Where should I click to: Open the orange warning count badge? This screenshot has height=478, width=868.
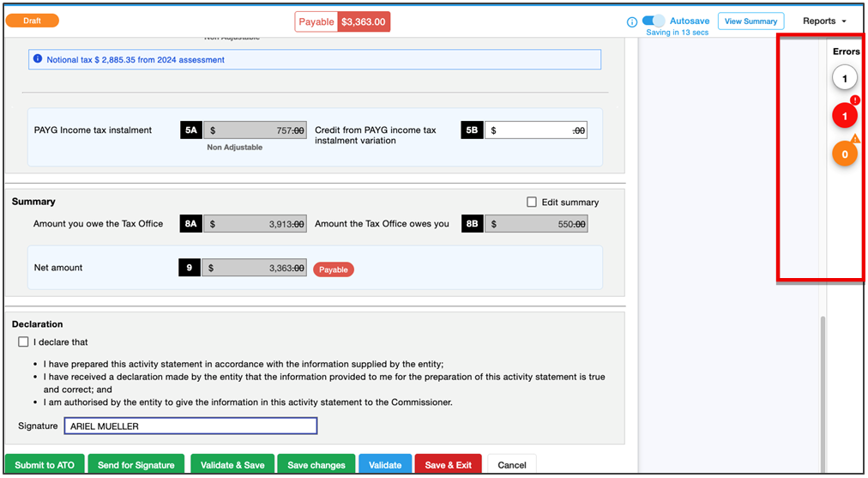(x=844, y=154)
